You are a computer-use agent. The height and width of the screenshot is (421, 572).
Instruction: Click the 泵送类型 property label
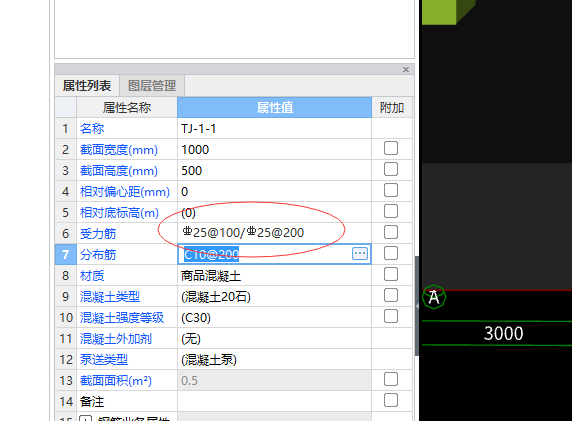[x=104, y=360]
